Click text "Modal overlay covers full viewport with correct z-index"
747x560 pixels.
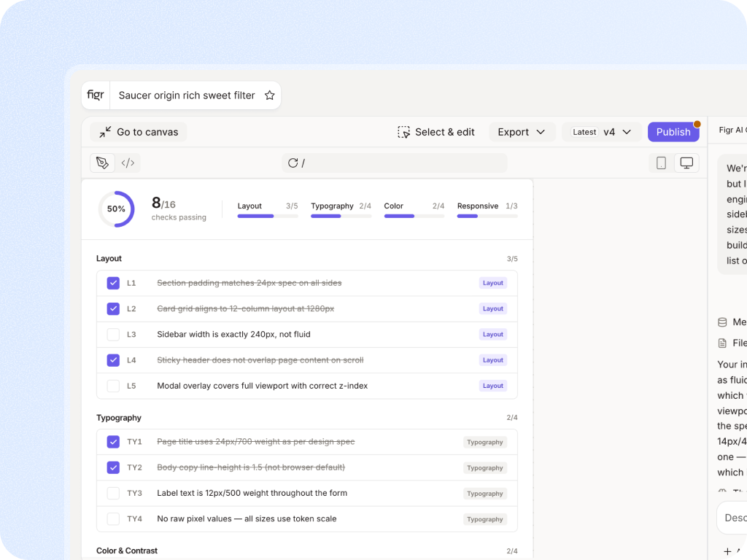pyautogui.click(x=263, y=386)
